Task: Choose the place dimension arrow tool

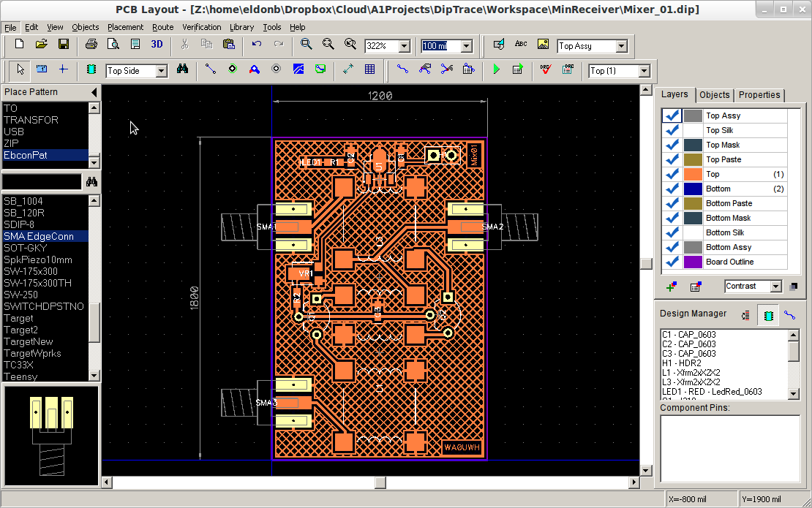Action: pos(348,69)
